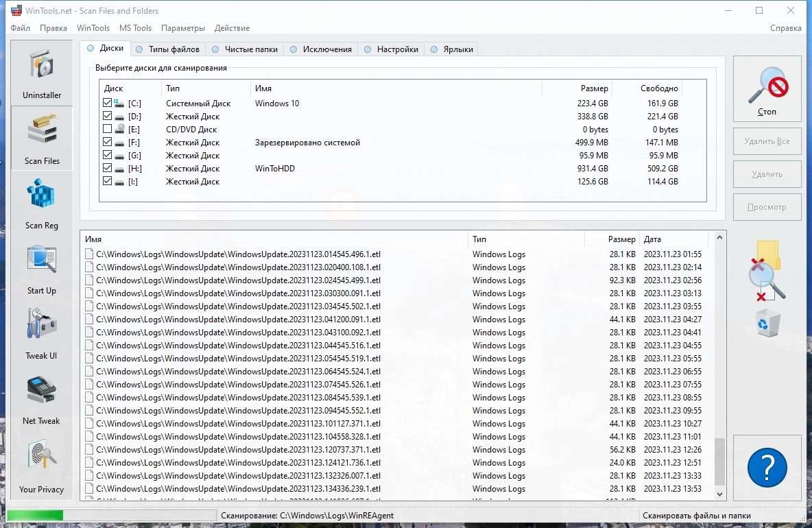This screenshot has height=528, width=812.
Task: Open the Правка menu
Action: [x=53, y=28]
